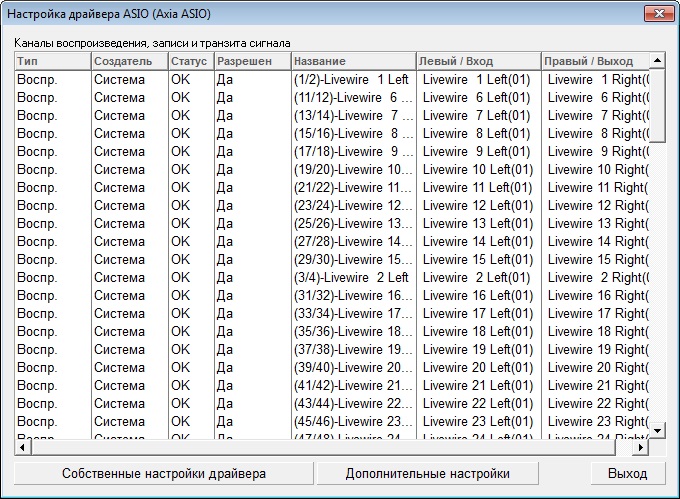
Task: Select the row (3/4)-Livewire 2 Left
Action: pyautogui.click(x=332, y=277)
